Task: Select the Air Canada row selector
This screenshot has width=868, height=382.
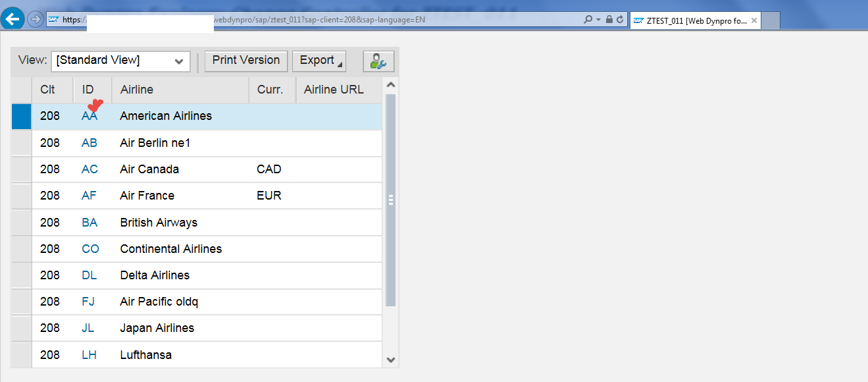Action: (x=22, y=169)
